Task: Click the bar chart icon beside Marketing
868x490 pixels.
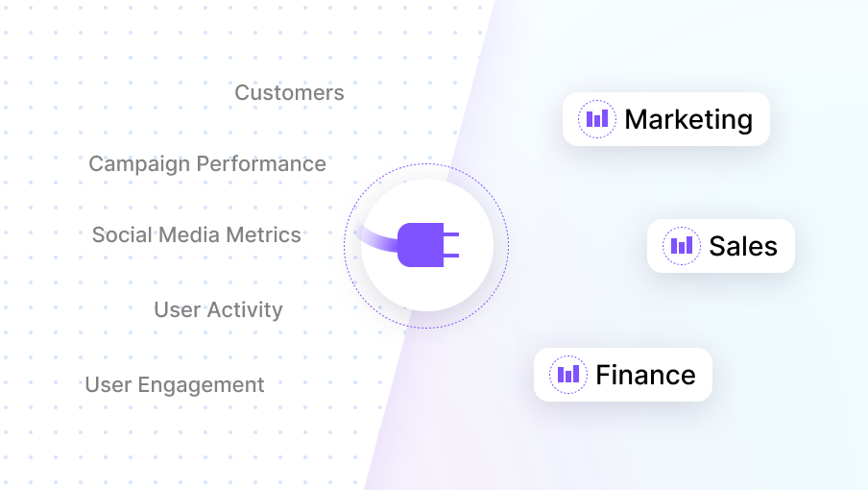Action: point(597,119)
